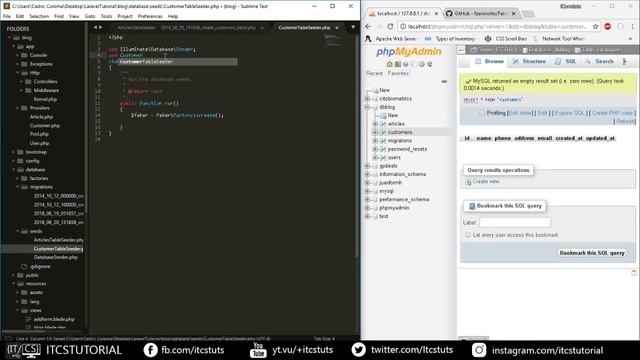The image size is (640, 360).
Task: Open Sublime Text's Preferences menu
Action: (x=150, y=16)
